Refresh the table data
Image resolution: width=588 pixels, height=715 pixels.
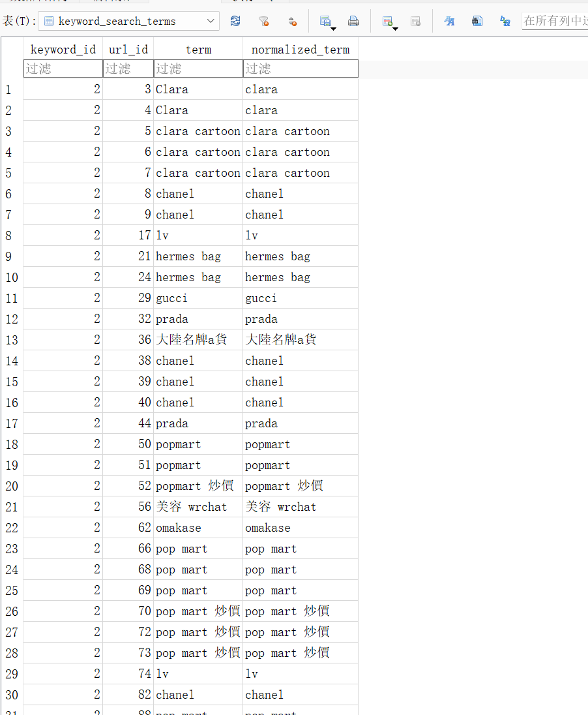235,22
